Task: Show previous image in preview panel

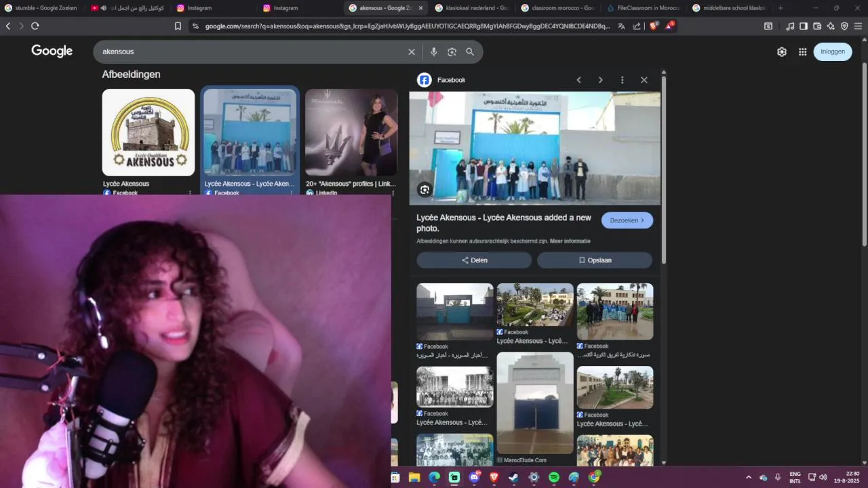Action: click(578, 80)
